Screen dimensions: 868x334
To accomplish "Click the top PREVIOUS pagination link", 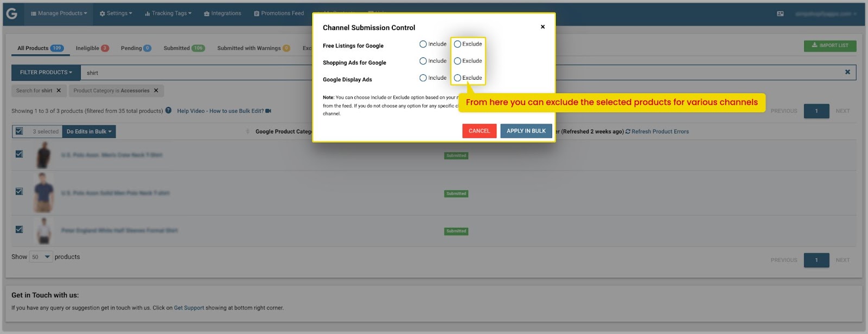I will [784, 111].
